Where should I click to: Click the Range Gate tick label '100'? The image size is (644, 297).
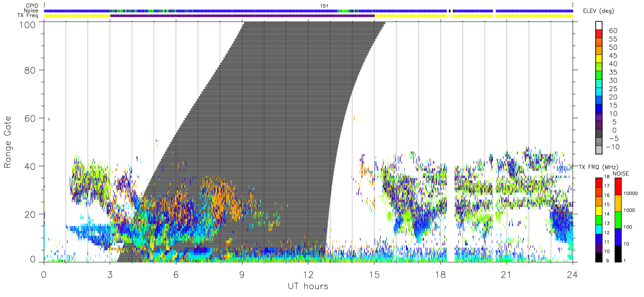pyautogui.click(x=27, y=24)
